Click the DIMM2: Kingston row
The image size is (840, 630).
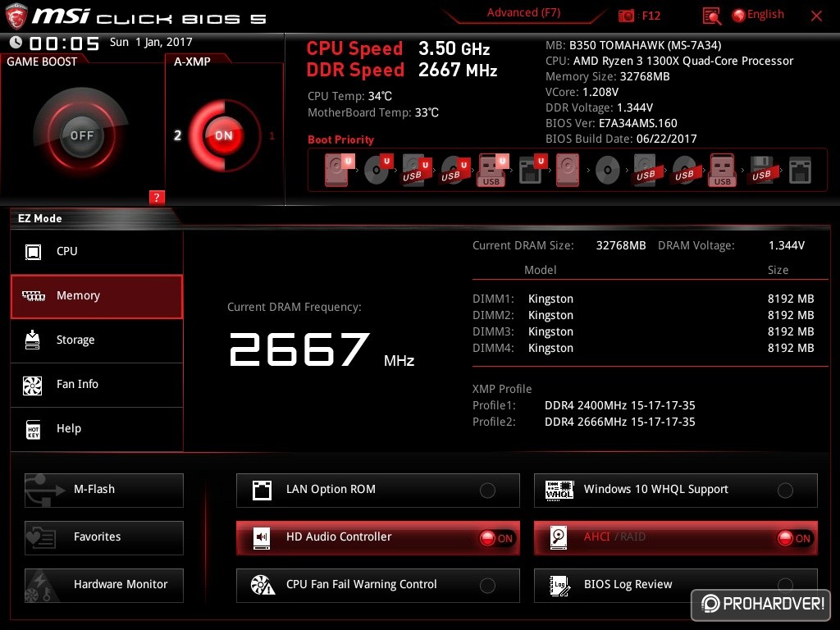point(643,315)
